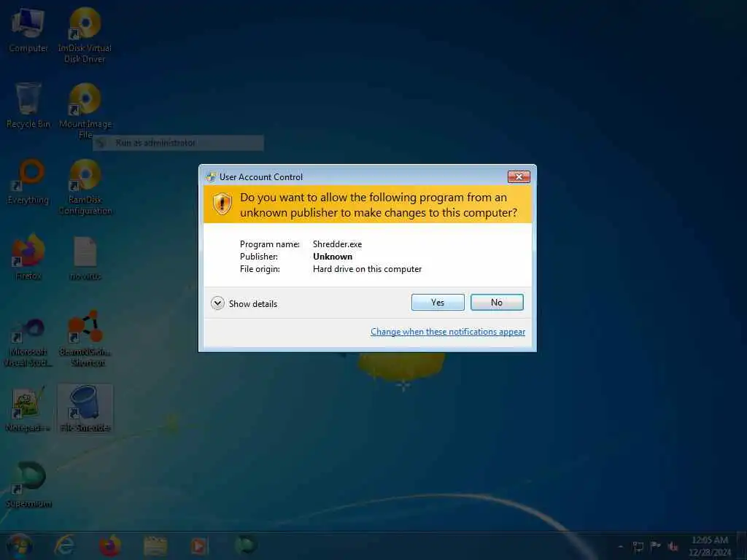Click the Show desktop strip in taskbar
Screen dimensions: 747x560
point(742,546)
